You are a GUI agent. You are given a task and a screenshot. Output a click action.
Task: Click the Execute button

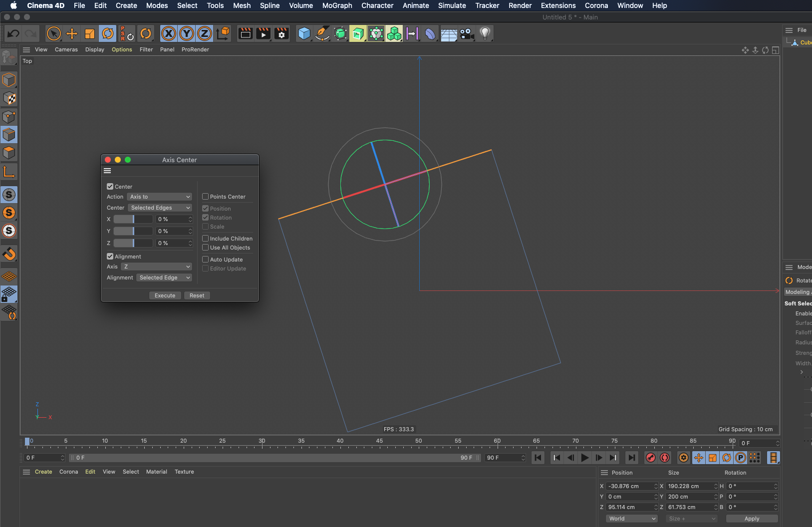pos(165,295)
